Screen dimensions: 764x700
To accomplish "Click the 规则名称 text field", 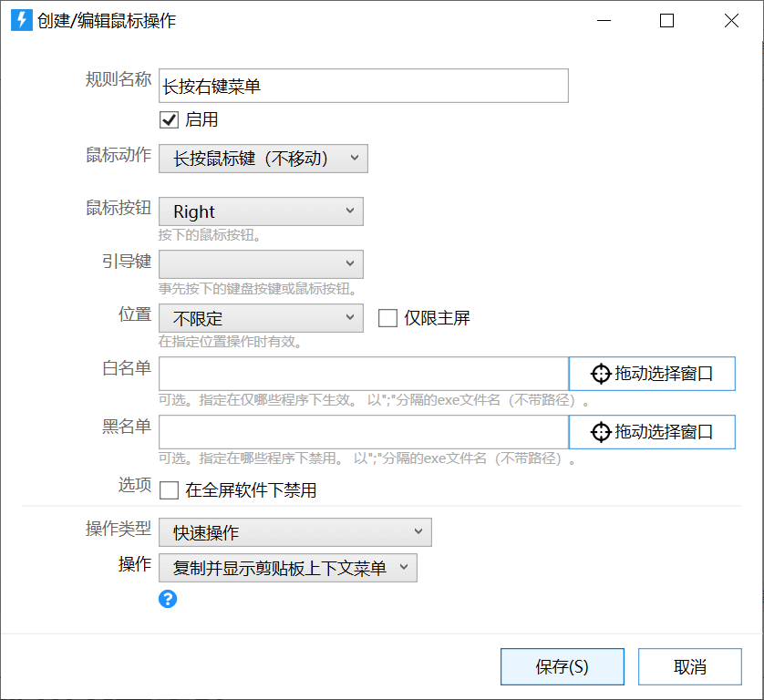I will click(364, 86).
